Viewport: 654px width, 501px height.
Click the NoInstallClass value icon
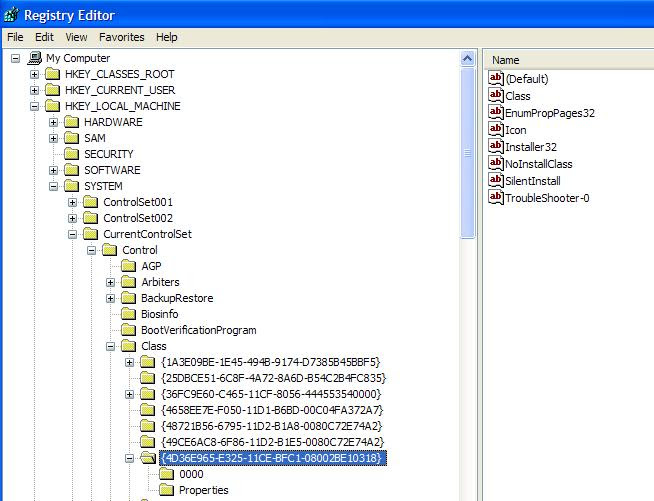click(x=496, y=164)
